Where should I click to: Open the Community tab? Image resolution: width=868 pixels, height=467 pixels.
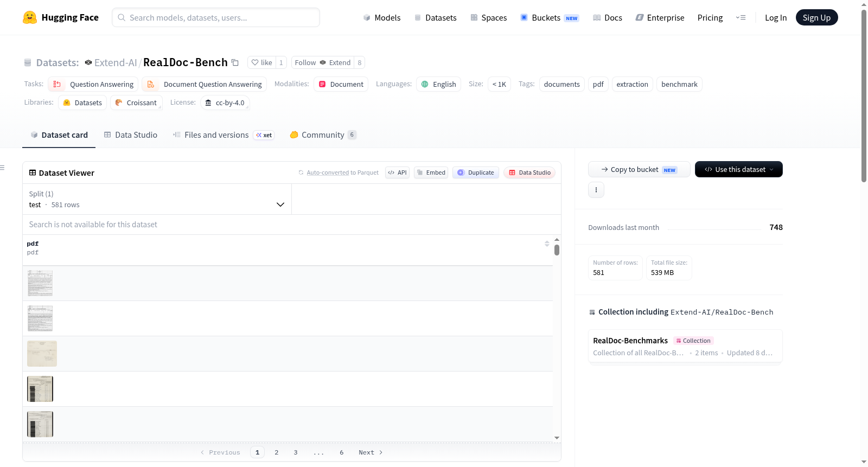pos(323,135)
